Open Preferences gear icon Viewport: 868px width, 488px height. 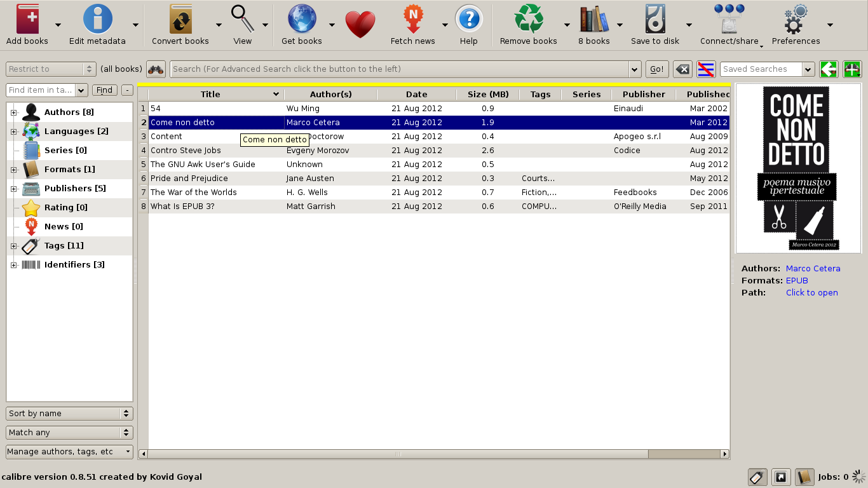(796, 19)
